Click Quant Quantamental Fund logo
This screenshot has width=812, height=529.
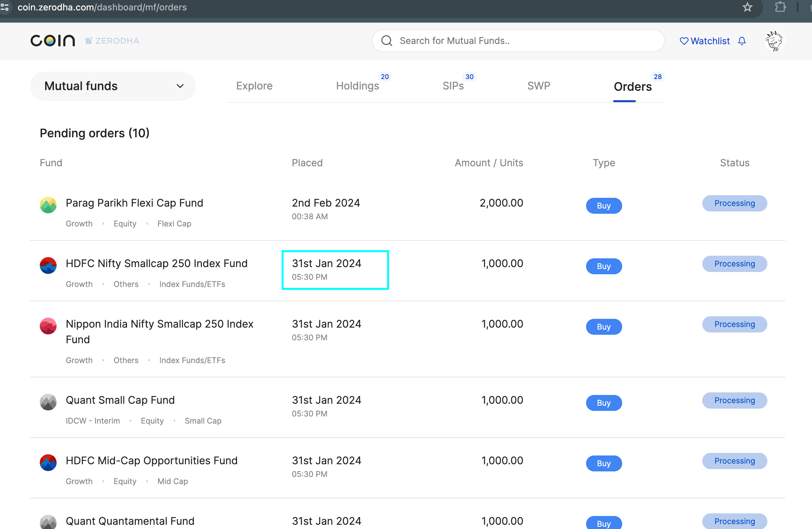(x=48, y=522)
